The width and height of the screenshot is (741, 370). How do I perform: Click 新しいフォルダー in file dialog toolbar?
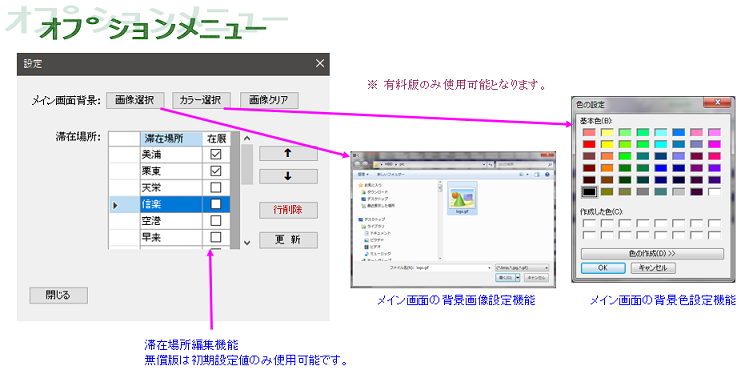(391, 174)
